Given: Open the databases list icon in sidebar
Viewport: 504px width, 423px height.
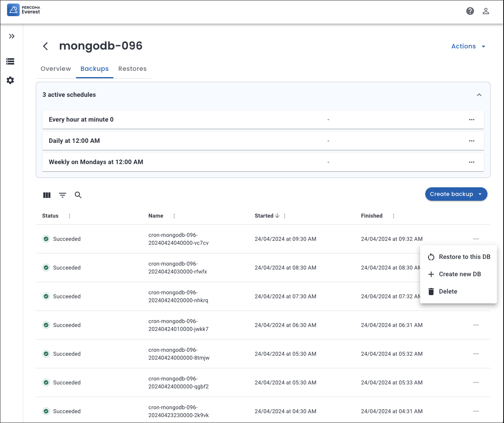Looking at the screenshot, I should pyautogui.click(x=11, y=61).
